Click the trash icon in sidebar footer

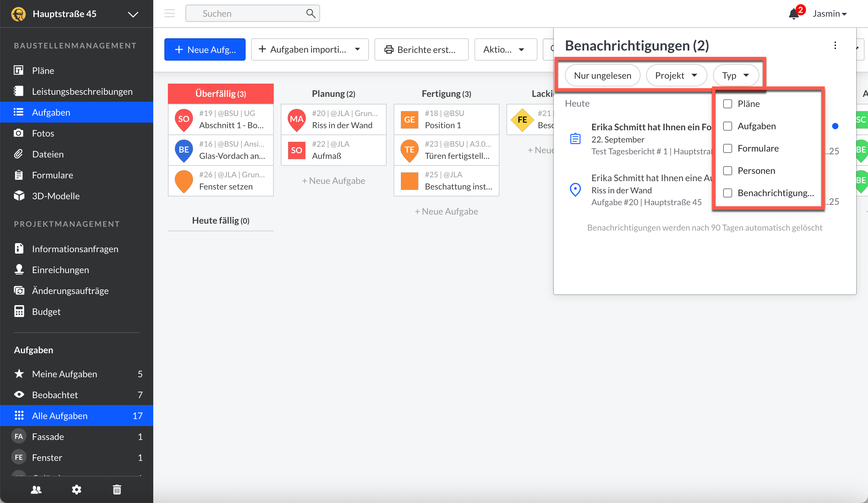pyautogui.click(x=117, y=489)
